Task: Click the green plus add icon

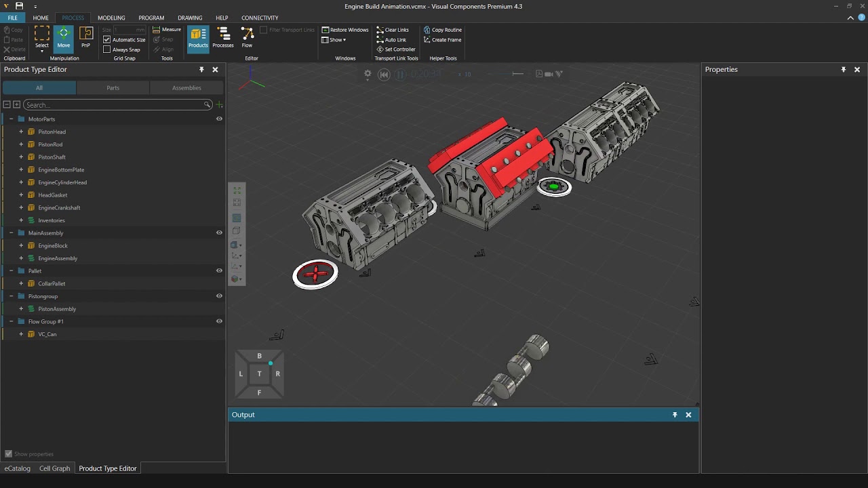Action: (x=219, y=105)
